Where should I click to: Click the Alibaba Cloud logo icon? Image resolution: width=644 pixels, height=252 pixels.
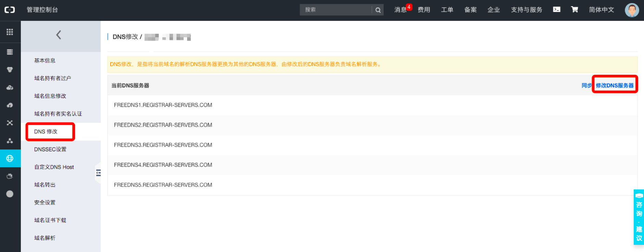coord(10,10)
